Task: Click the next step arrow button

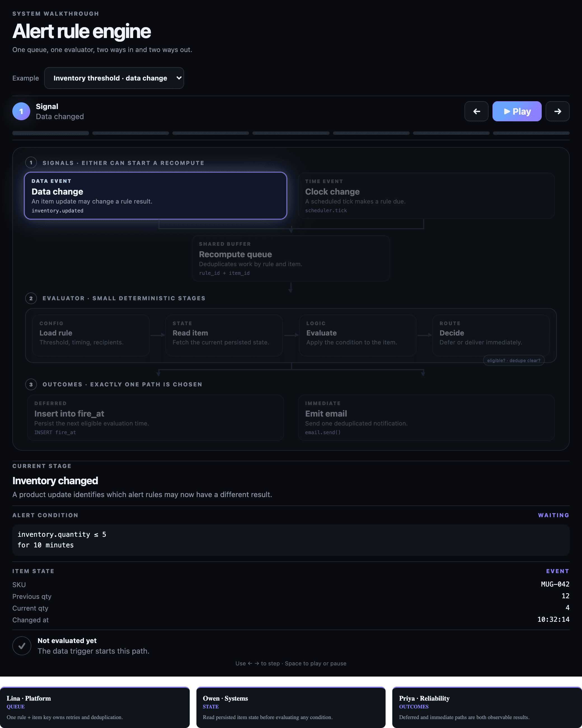Action: click(557, 112)
